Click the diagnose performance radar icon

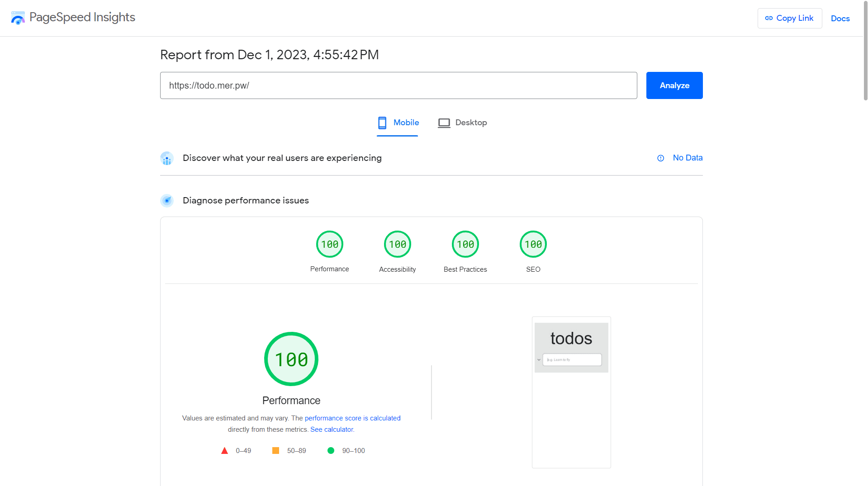[167, 201]
